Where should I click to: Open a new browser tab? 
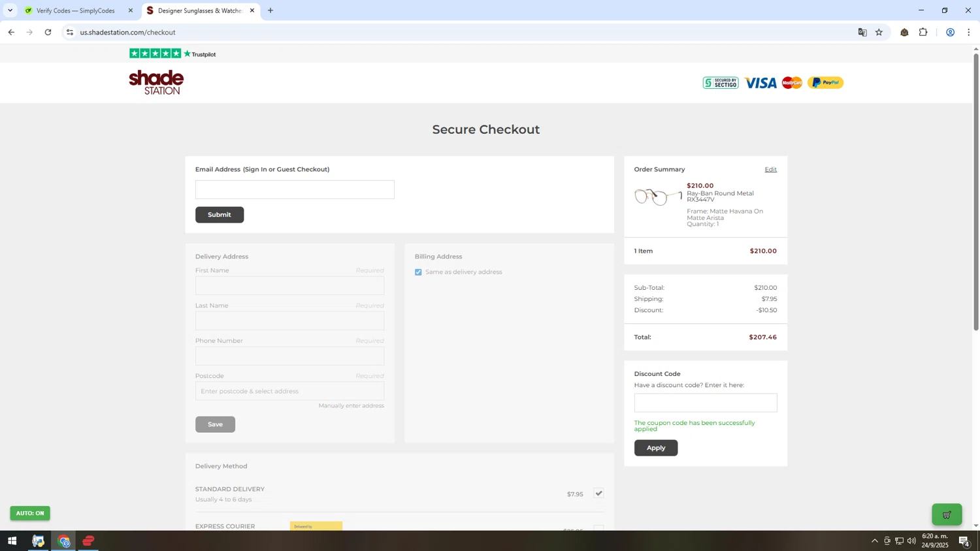(270, 10)
